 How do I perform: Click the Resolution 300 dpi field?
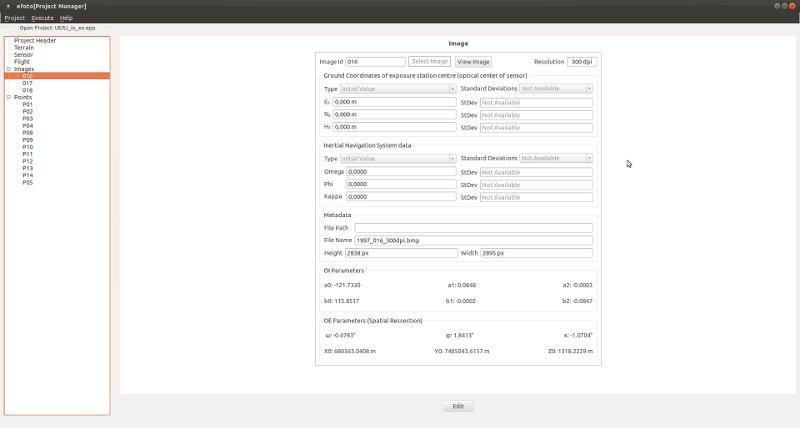pos(582,62)
